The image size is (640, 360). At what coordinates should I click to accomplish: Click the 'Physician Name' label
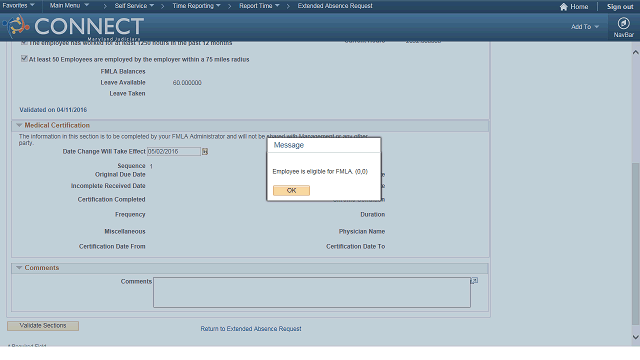pyautogui.click(x=362, y=231)
